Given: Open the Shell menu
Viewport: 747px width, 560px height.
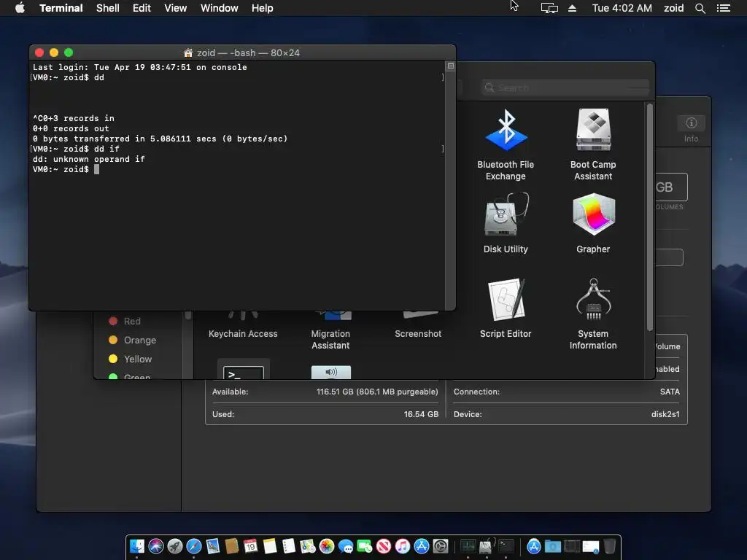Looking at the screenshot, I should pyautogui.click(x=108, y=8).
